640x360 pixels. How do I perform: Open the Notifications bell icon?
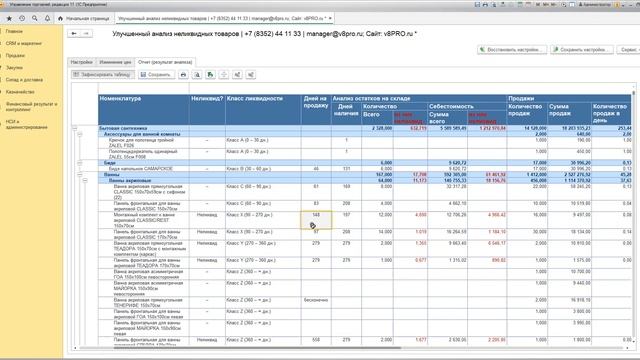click(x=47, y=18)
